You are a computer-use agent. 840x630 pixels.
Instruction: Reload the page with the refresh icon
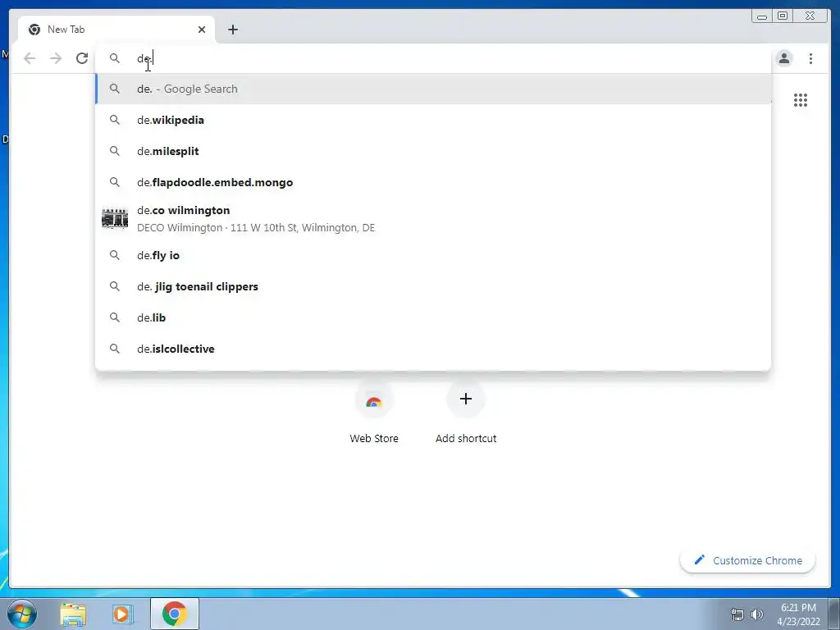click(x=82, y=58)
